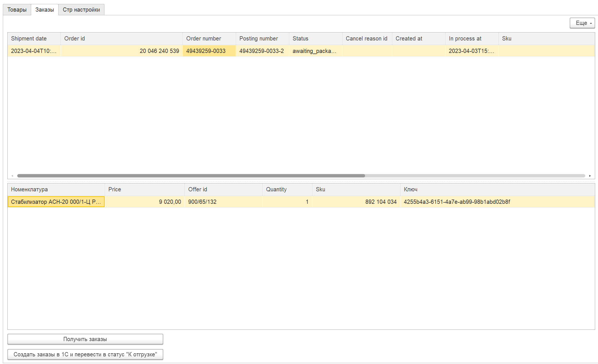Select the Заказы tab
Screen dimensions: 598x364
44,10
